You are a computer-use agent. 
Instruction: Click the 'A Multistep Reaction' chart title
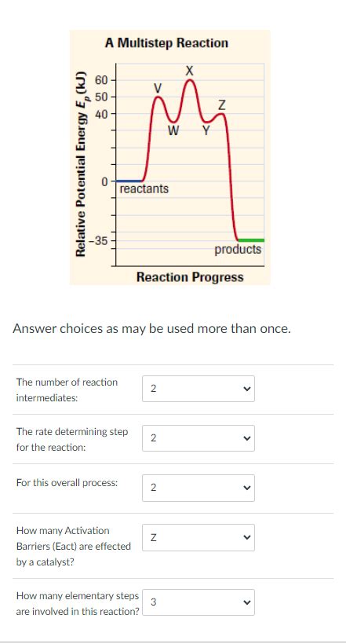pos(166,42)
